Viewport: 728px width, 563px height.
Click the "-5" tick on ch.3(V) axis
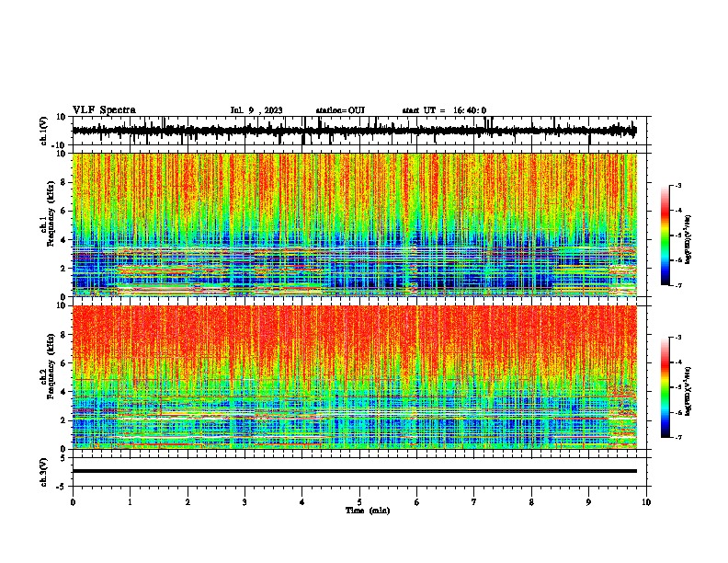pyautogui.click(x=62, y=487)
